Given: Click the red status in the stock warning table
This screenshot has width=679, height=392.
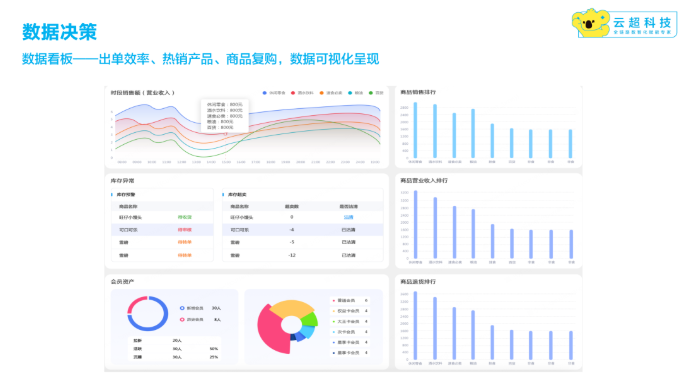Looking at the screenshot, I should click(x=184, y=230).
